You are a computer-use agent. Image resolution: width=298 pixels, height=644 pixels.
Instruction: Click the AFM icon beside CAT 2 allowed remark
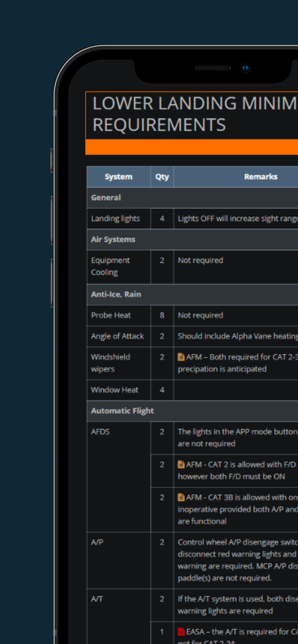(x=181, y=464)
